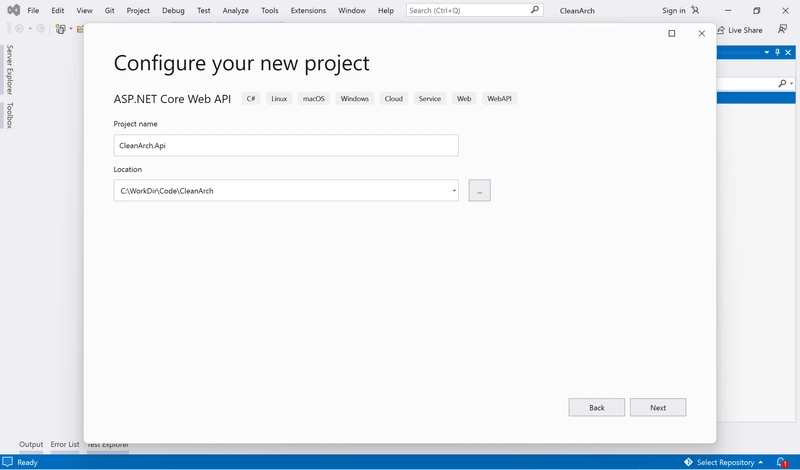The image size is (800, 470).
Task: Click the Windows tag
Action: [355, 98]
